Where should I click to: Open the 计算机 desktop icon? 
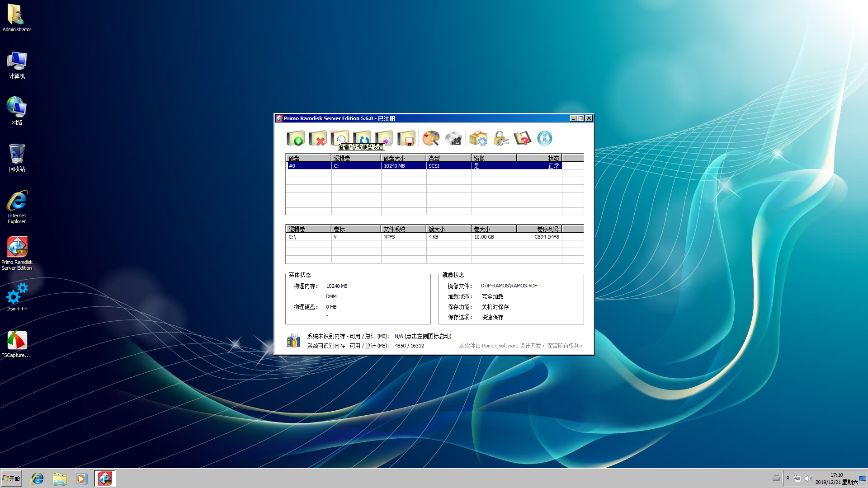[17, 65]
